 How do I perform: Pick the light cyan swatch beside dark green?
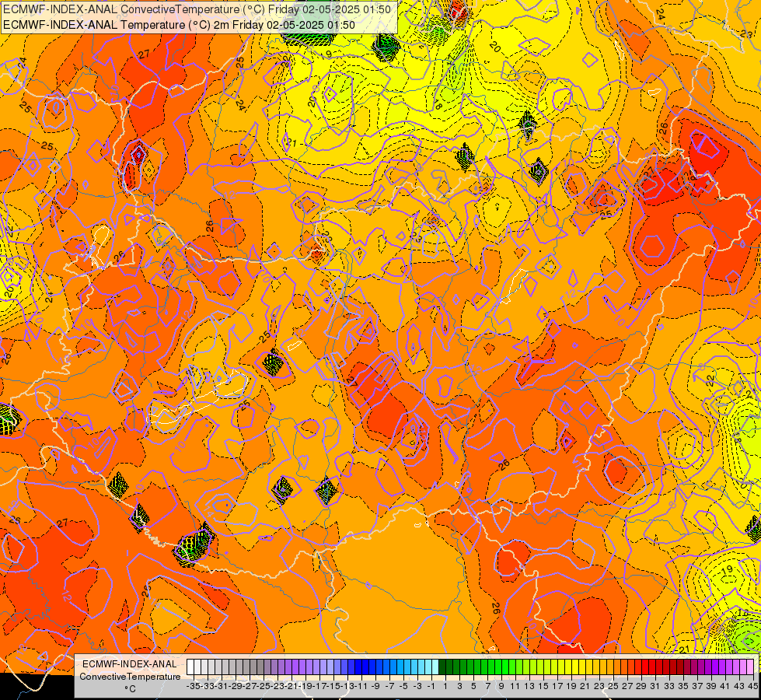435,667
